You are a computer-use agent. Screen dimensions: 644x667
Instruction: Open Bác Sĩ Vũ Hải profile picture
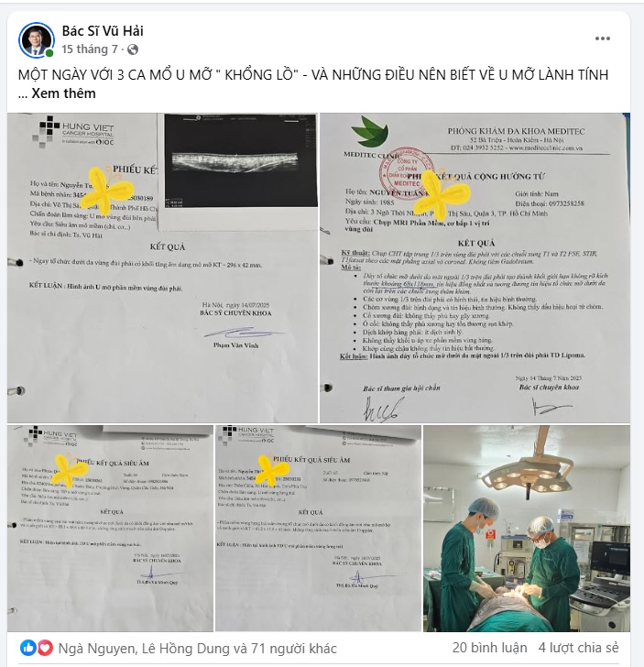click(36, 40)
